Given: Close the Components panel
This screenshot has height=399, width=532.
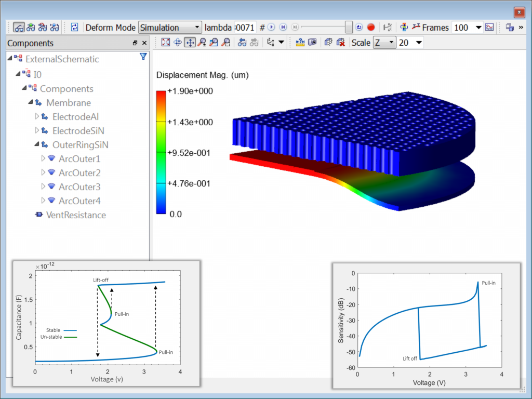Looking at the screenshot, I should [144, 43].
